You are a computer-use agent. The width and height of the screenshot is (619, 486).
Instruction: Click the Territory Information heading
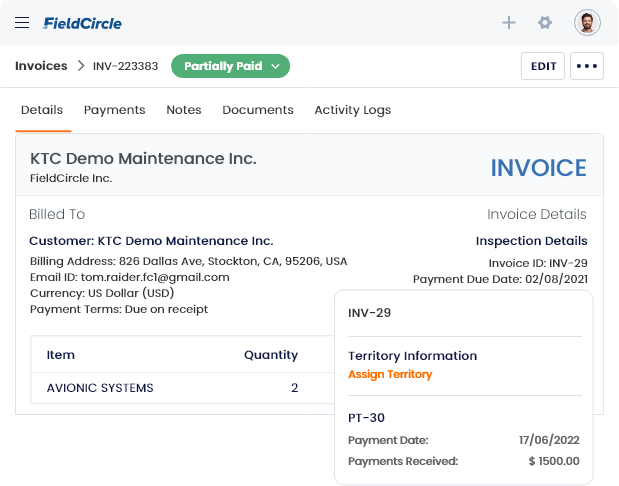pyautogui.click(x=413, y=356)
